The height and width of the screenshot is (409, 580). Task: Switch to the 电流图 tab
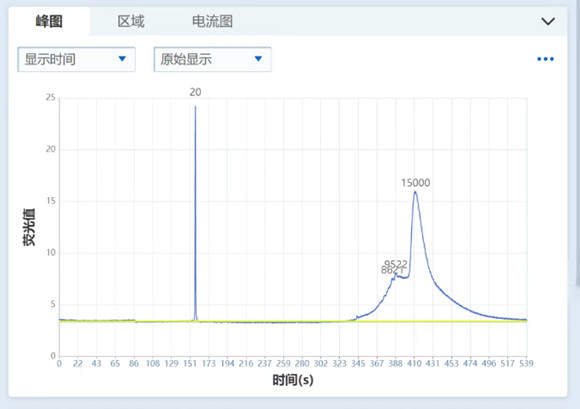[212, 21]
